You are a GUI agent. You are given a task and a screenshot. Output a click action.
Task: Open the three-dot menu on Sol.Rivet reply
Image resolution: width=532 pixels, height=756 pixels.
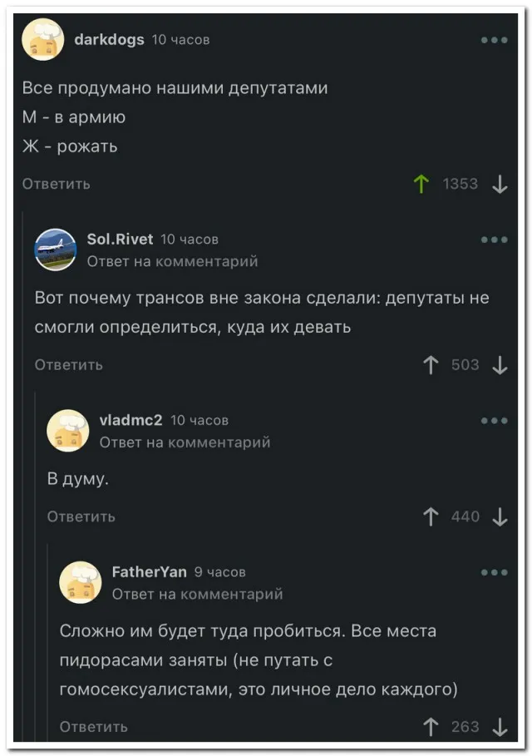pos(494,240)
